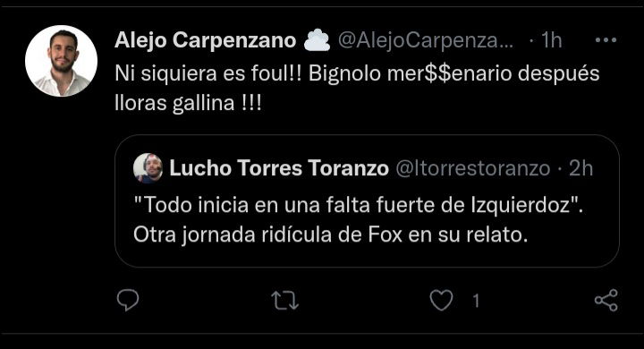This screenshot has height=349, width=644.
Task: Open the quoted tweet about Izquierdoz
Action: [367, 201]
